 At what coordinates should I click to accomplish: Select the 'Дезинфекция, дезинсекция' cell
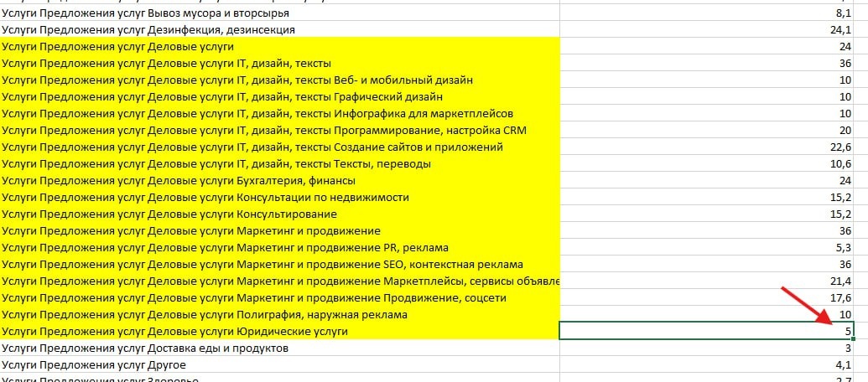(x=279, y=29)
